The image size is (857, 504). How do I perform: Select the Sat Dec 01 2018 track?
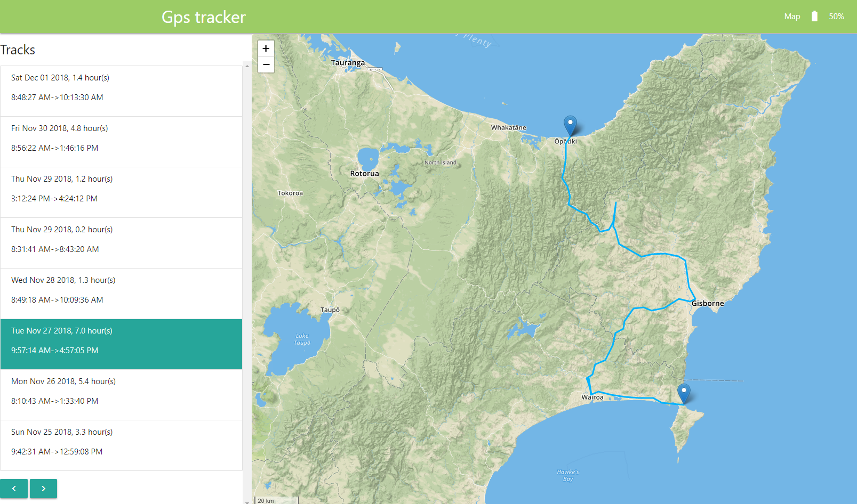click(121, 91)
